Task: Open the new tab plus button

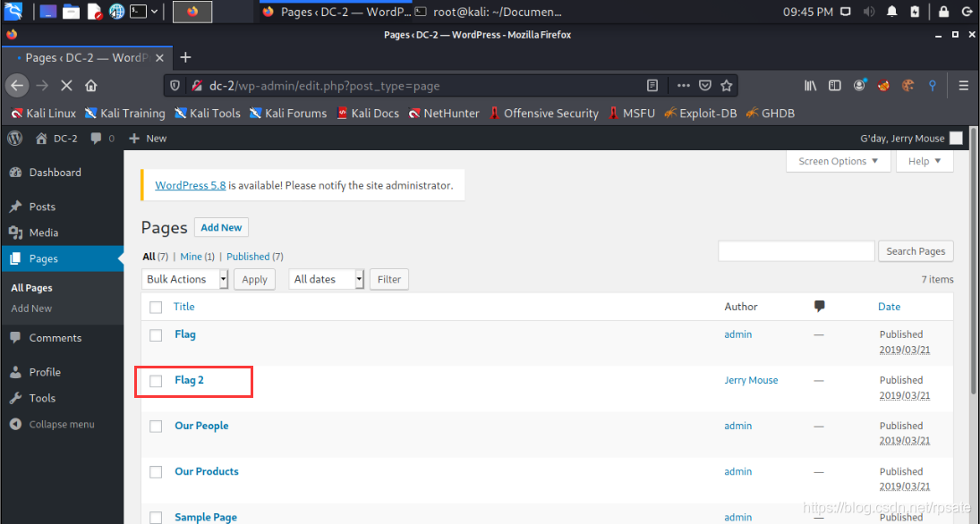Action: (185, 57)
